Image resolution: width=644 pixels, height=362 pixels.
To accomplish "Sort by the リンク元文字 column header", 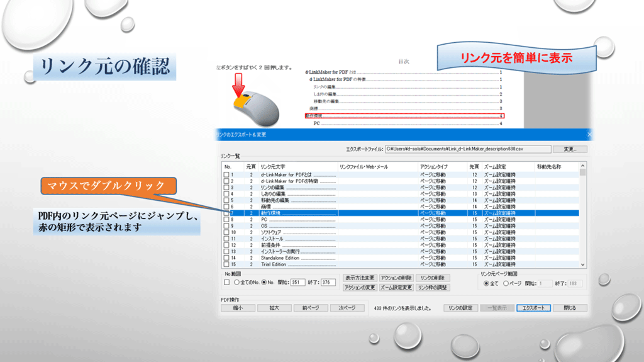I will point(297,167).
